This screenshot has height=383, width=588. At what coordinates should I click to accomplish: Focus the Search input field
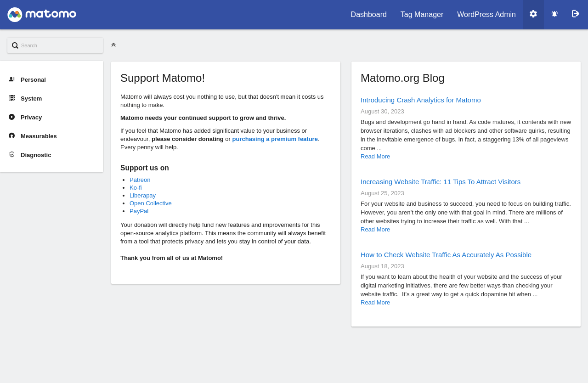[x=60, y=45]
